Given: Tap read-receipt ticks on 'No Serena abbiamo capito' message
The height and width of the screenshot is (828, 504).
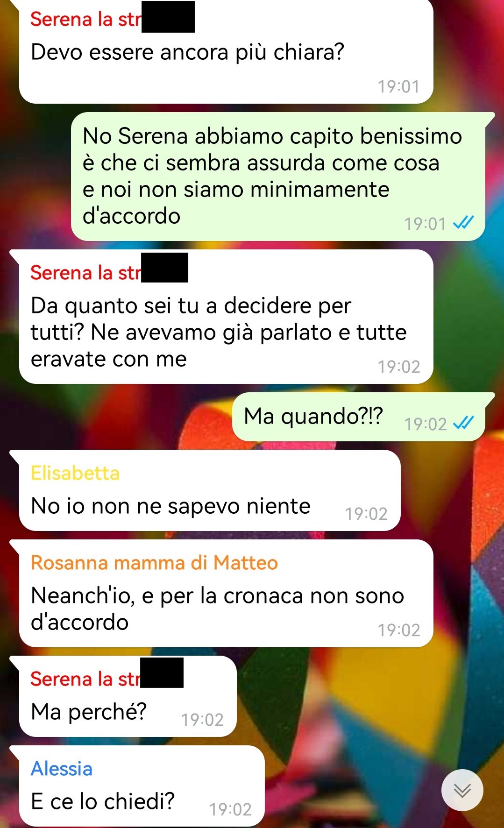Looking at the screenshot, I should click(463, 222).
